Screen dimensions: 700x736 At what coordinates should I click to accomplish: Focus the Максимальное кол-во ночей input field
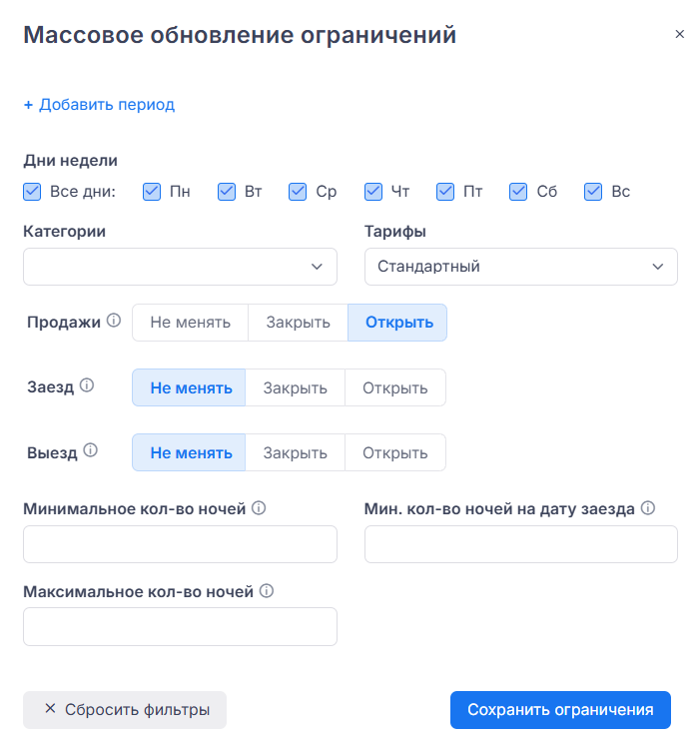pyautogui.click(x=180, y=626)
